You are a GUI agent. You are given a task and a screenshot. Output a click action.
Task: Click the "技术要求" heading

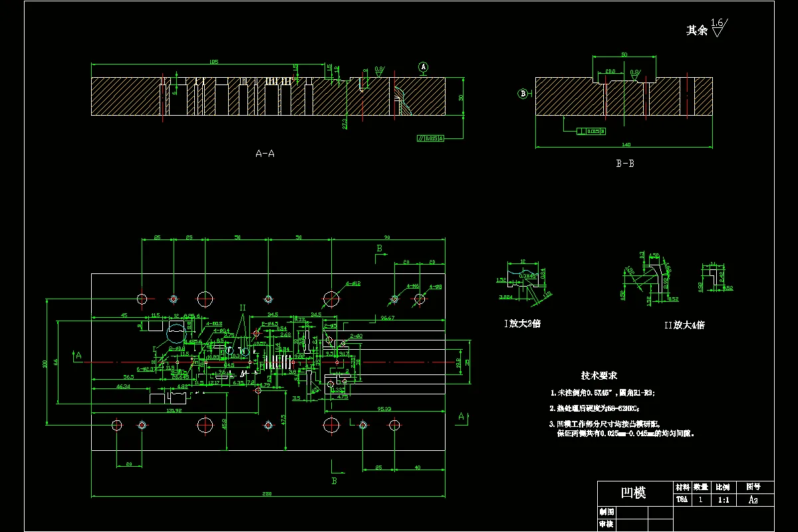pyautogui.click(x=599, y=376)
